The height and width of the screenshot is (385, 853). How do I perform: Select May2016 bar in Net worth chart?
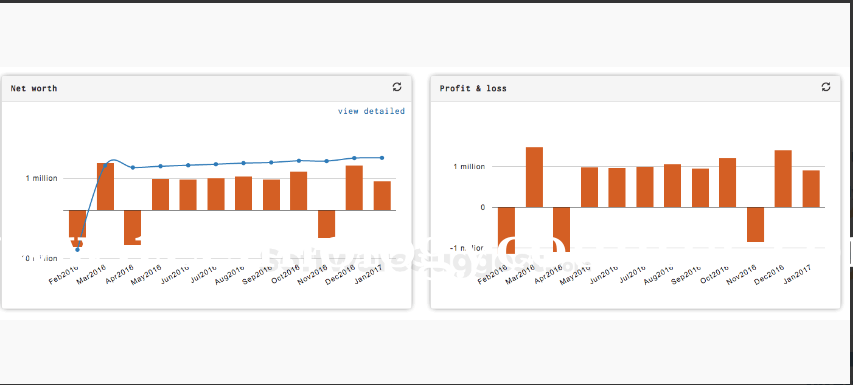coord(160,195)
